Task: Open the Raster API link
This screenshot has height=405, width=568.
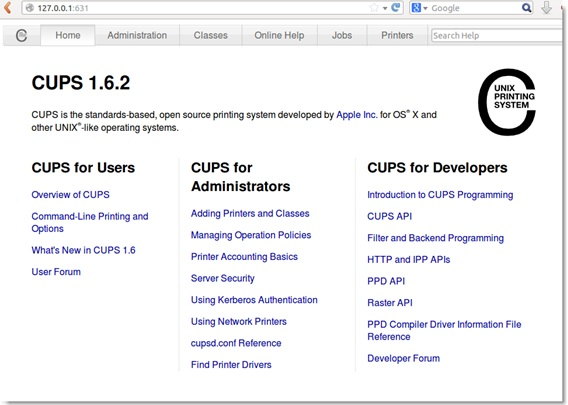Action: (x=390, y=303)
